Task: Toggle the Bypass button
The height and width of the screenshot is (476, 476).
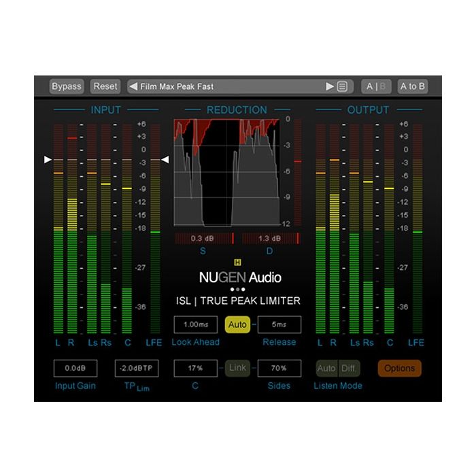Action: tap(67, 86)
